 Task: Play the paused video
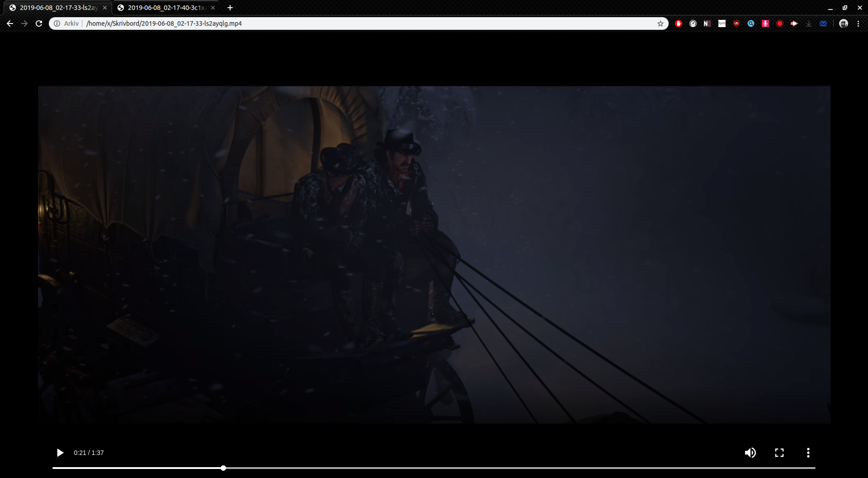pos(60,453)
